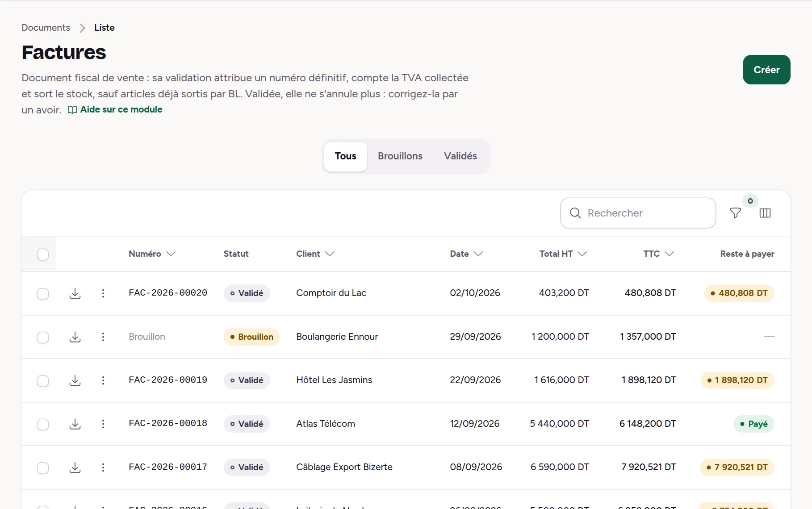Select the Câblage Export Bizerte row checkbox
The image size is (812, 509).
[43, 468]
